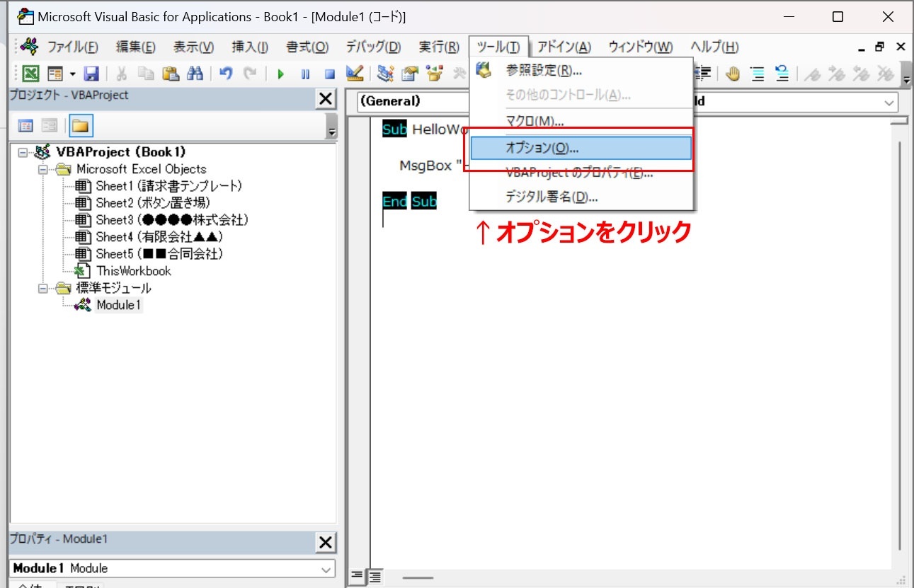Open Object Browser toolbar icon
Screen dimensions: 914x588
(x=434, y=74)
